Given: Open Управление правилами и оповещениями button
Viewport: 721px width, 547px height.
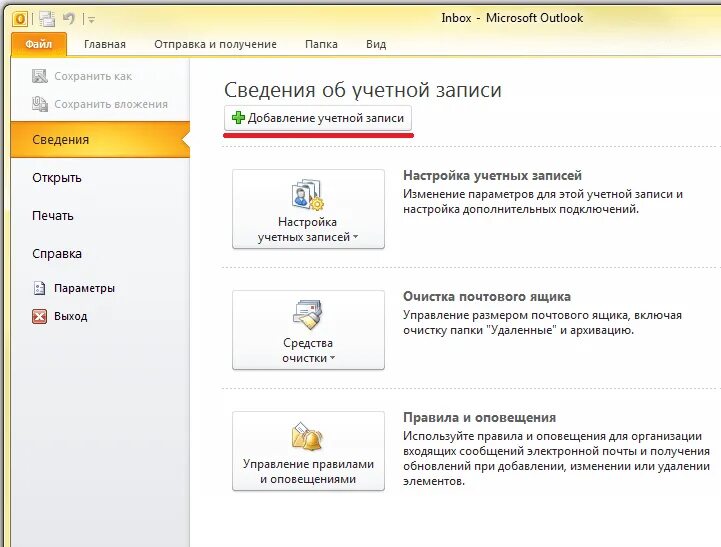Looking at the screenshot, I should point(308,451).
